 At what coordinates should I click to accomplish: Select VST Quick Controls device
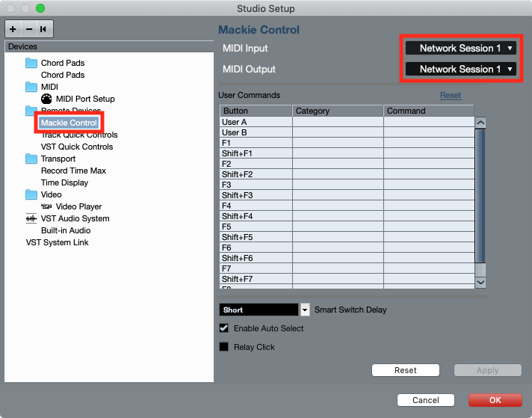pyautogui.click(x=77, y=147)
